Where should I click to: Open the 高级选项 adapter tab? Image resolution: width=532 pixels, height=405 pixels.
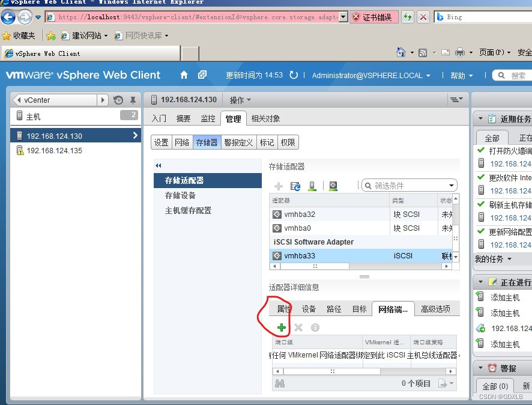436,309
